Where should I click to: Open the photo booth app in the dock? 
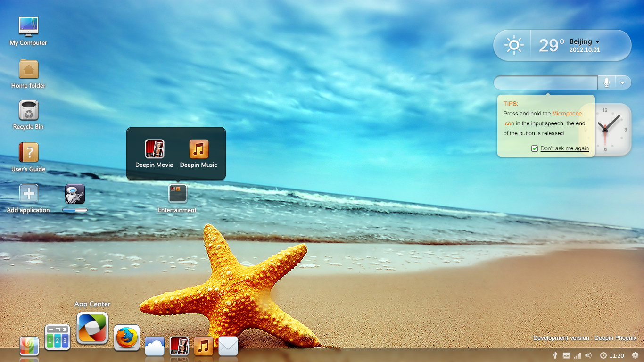(179, 346)
